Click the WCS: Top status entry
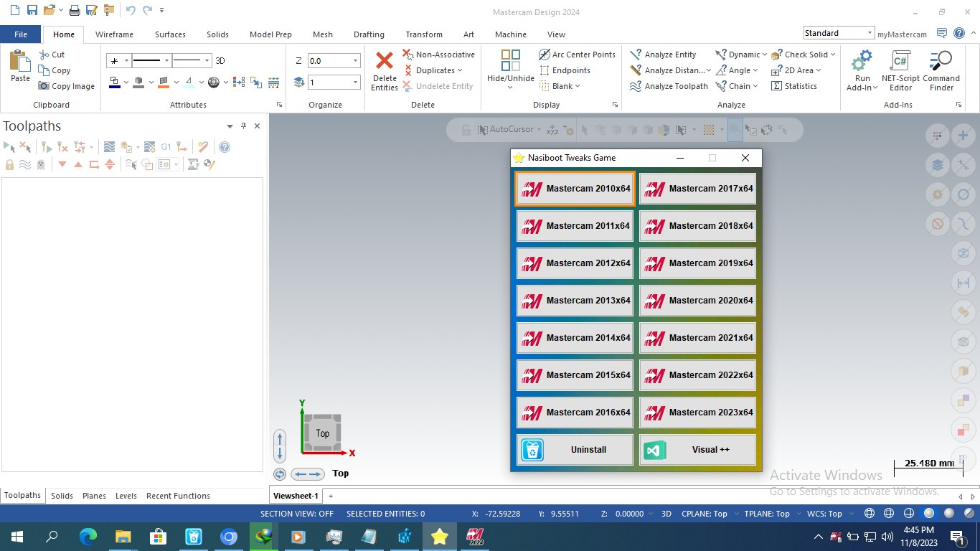This screenshot has width=980, height=551. pos(825,514)
